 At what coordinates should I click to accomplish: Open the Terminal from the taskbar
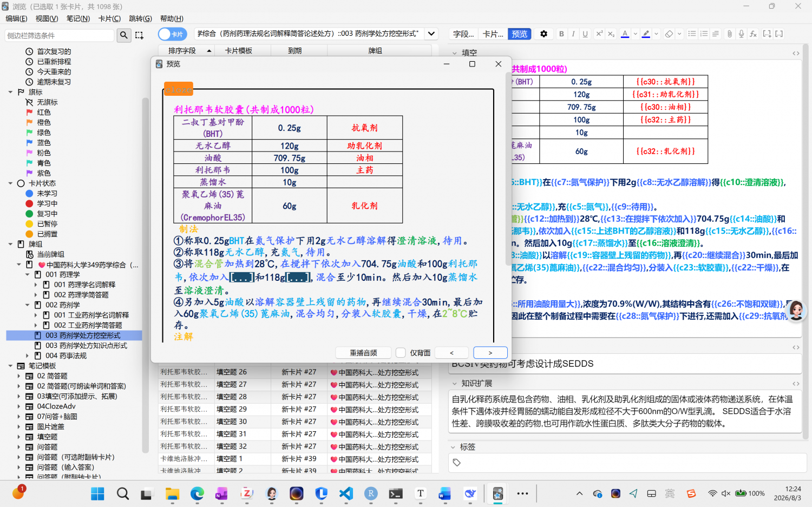coord(396,493)
